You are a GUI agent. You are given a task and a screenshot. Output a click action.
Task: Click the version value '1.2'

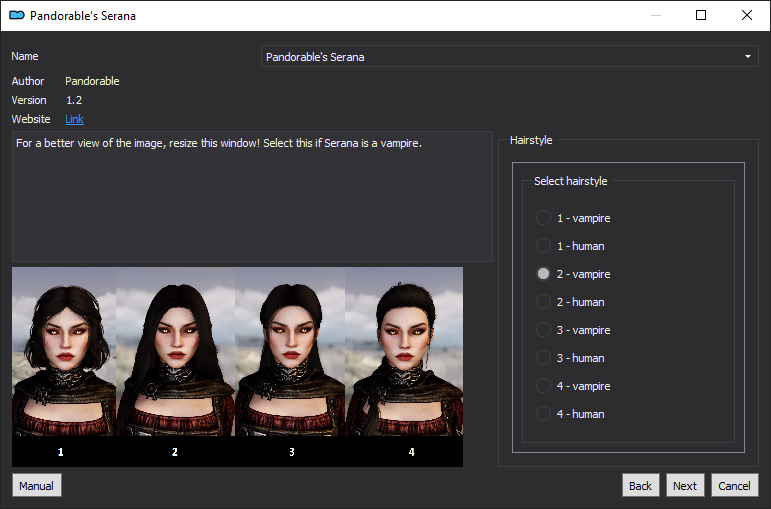pyautogui.click(x=74, y=100)
